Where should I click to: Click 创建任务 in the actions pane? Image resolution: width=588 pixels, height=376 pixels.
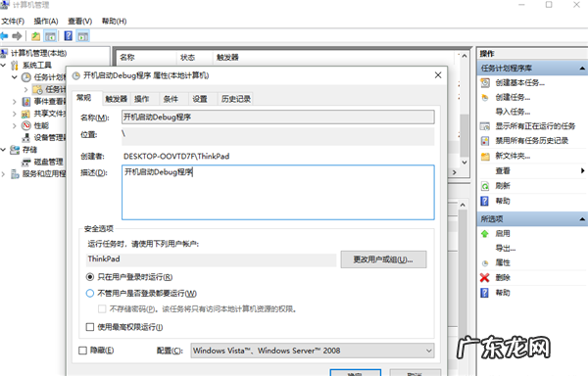coord(513,97)
